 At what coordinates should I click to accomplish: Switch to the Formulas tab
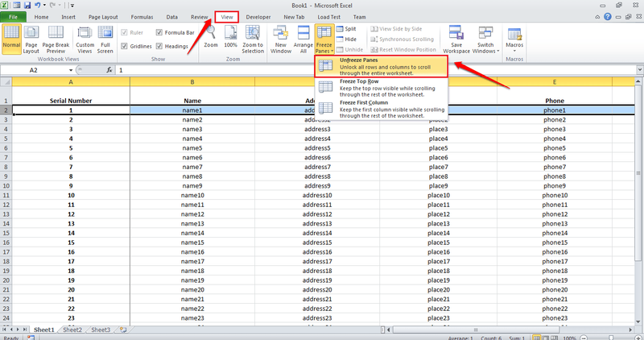tap(142, 17)
